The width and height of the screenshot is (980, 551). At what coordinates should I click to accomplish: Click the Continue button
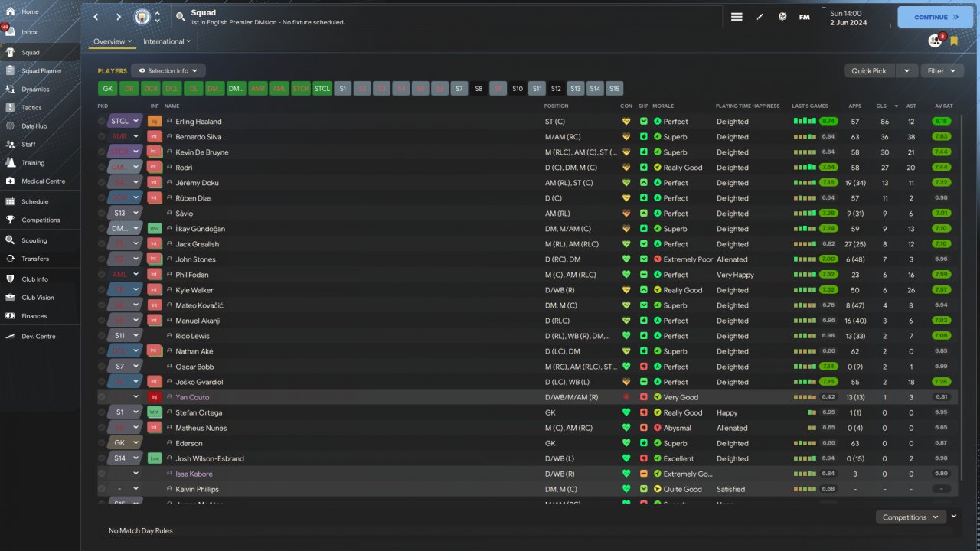click(x=936, y=17)
